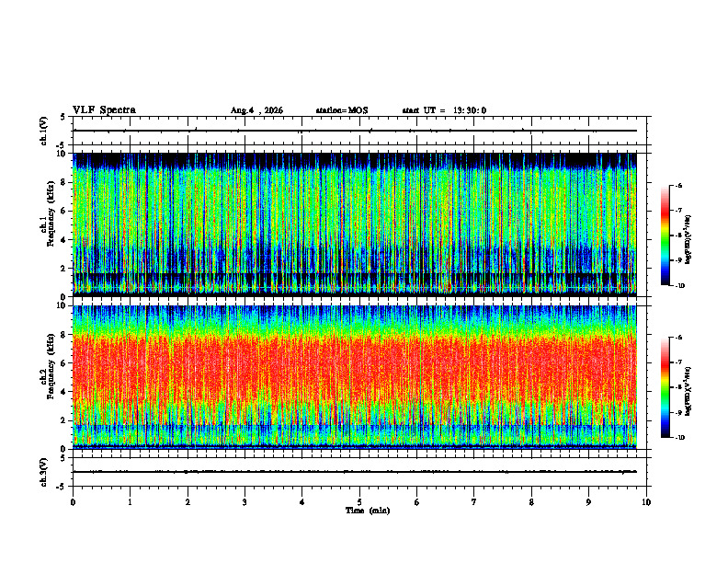The height and width of the screenshot is (563, 728).
Task: Click time axis tick label "7"
Action: click(474, 502)
